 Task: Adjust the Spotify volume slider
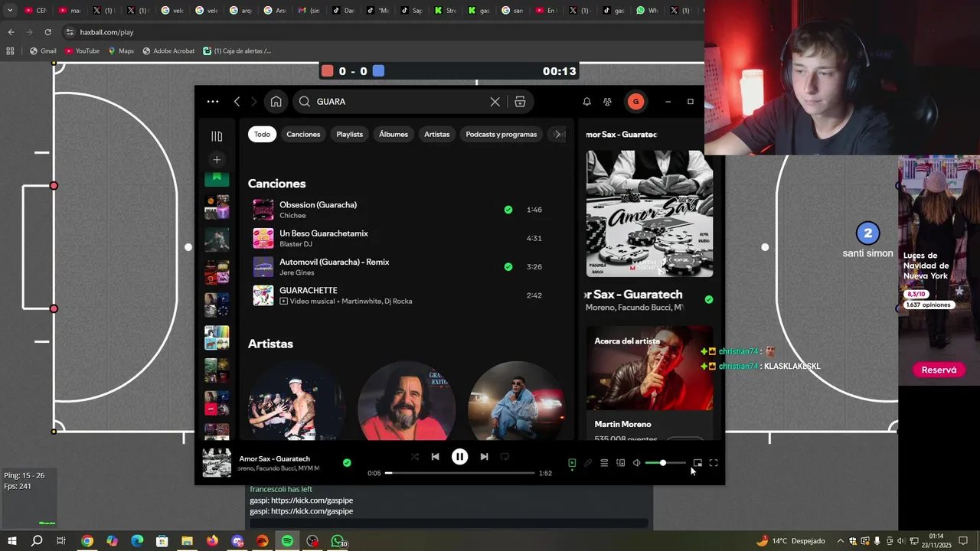(x=665, y=463)
